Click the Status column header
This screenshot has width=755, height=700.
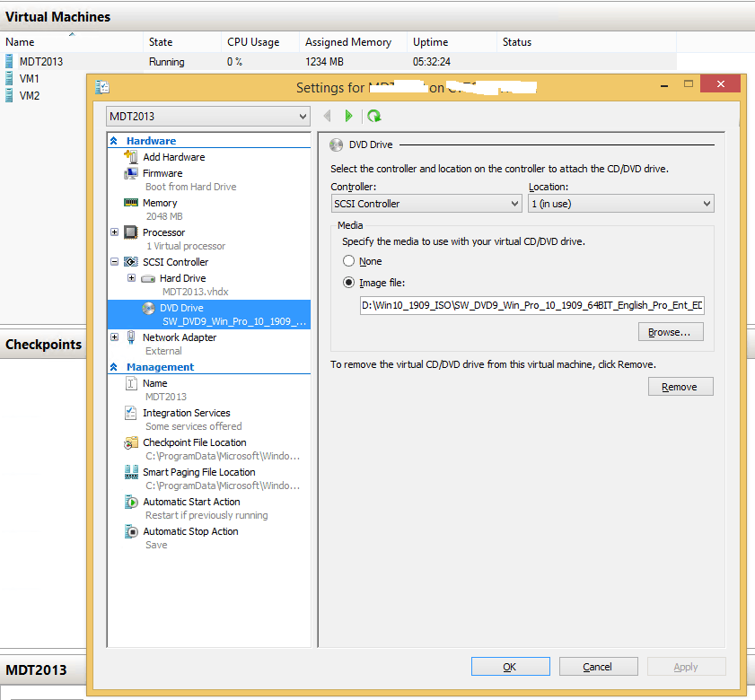tap(586, 42)
